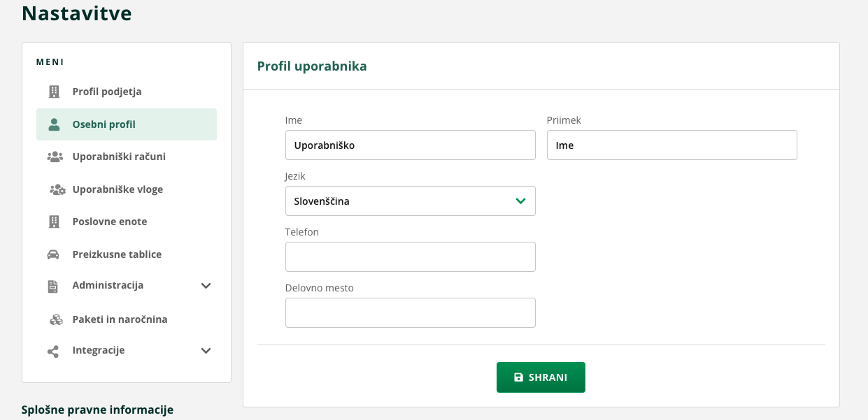Click the building icon beside Poslovne enote
Image resolution: width=868 pixels, height=420 pixels.
click(x=54, y=222)
